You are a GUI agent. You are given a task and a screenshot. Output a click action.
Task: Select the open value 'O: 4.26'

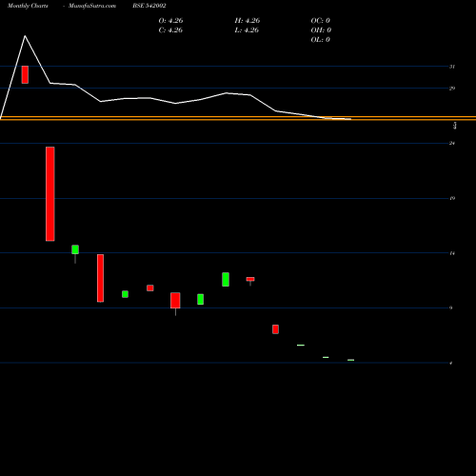(x=170, y=21)
